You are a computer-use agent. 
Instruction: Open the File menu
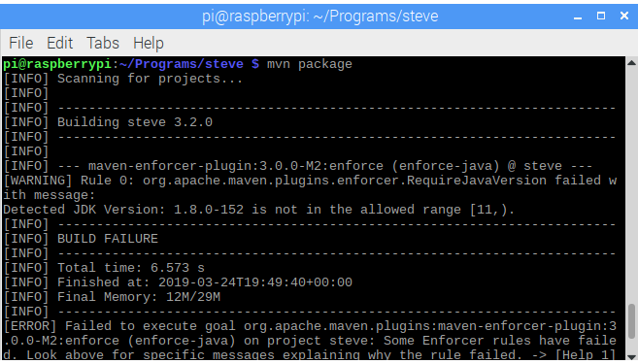(x=20, y=43)
